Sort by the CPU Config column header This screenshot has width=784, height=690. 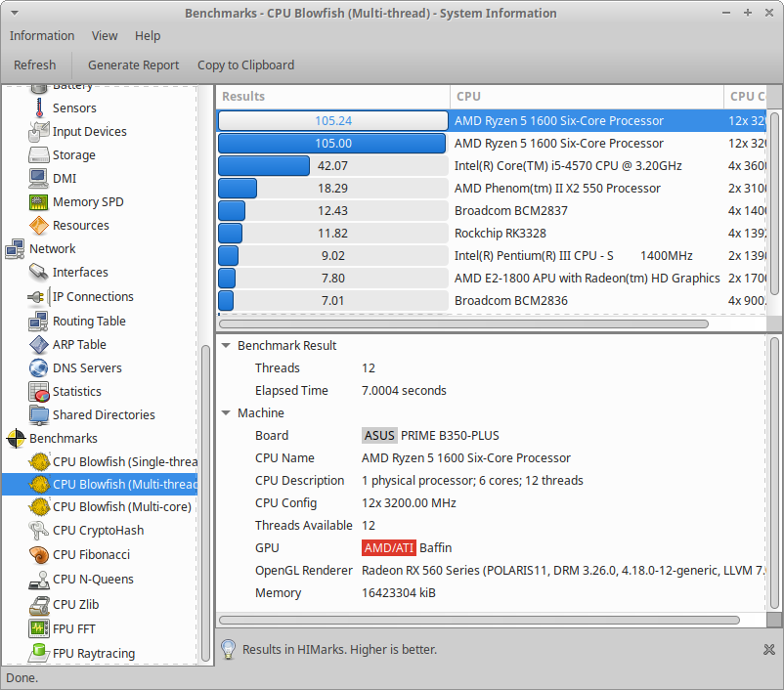(x=745, y=97)
